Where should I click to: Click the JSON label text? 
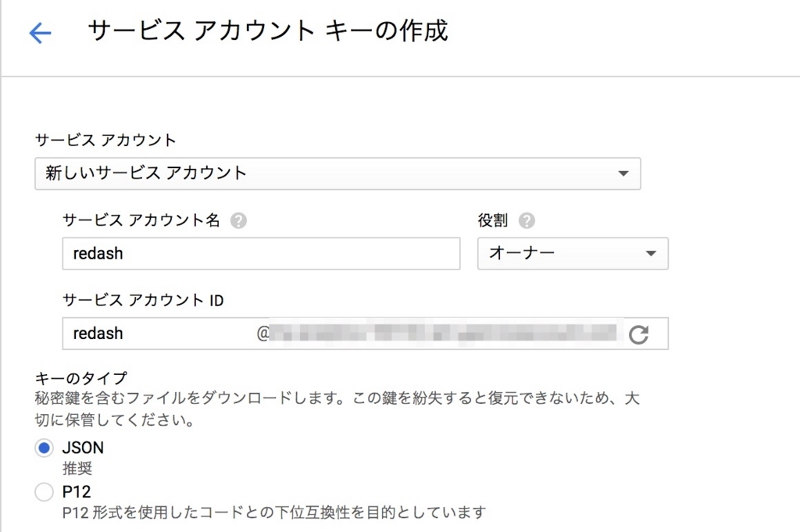83,448
